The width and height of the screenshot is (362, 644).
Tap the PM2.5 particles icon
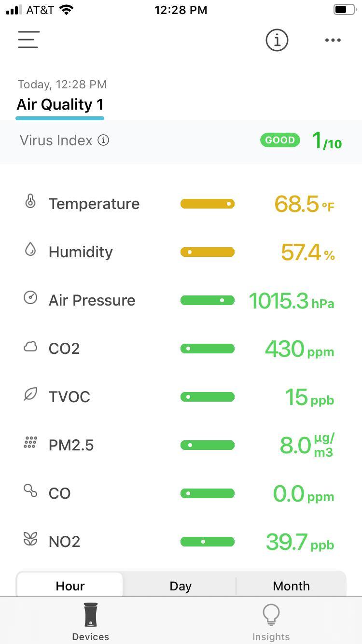(x=30, y=443)
